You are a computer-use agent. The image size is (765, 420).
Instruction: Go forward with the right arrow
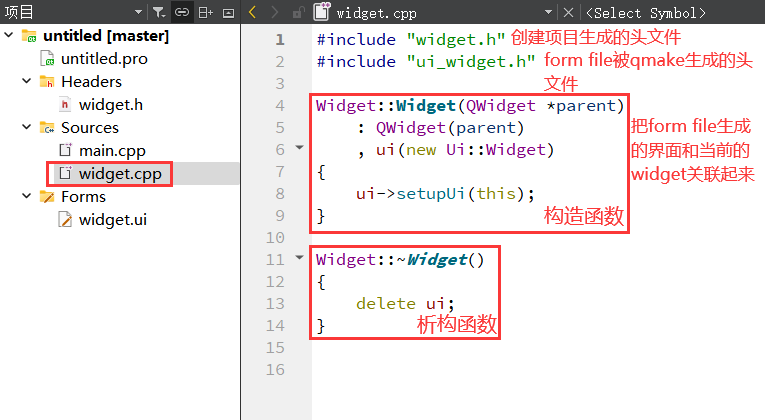275,12
